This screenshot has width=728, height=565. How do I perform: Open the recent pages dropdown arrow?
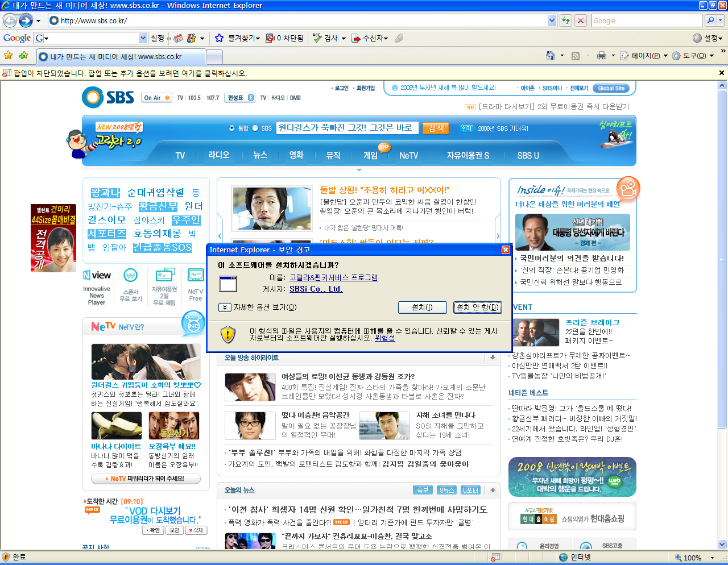coord(38,21)
